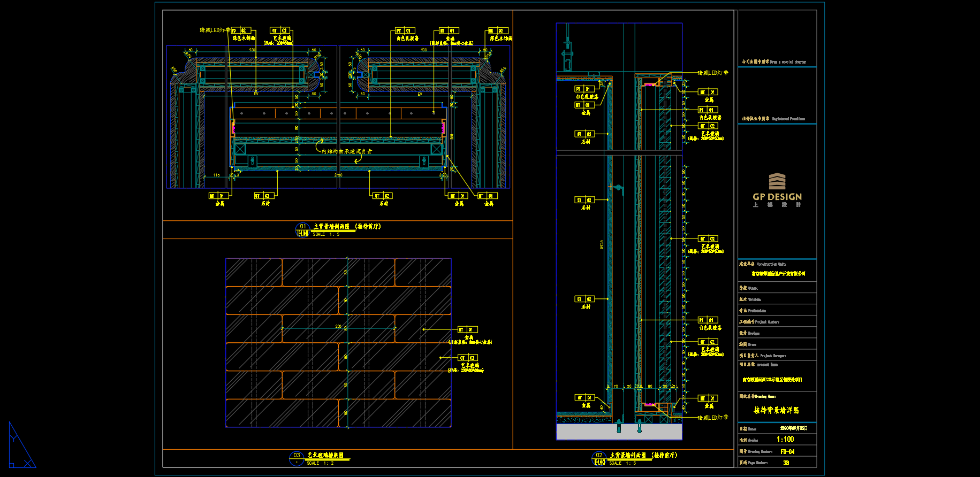This screenshot has height=477, width=980.
Task: Select the 03 detail view number bubble
Action: pos(297,456)
